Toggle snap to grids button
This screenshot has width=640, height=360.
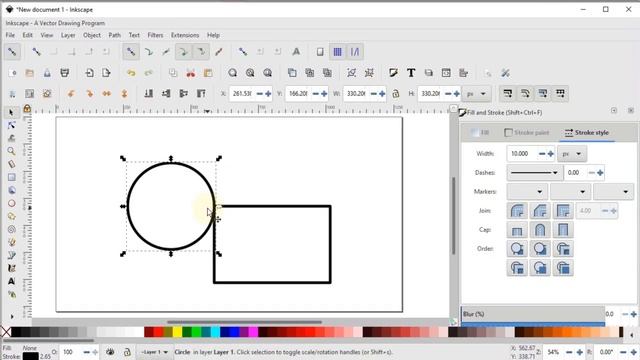pos(338,52)
